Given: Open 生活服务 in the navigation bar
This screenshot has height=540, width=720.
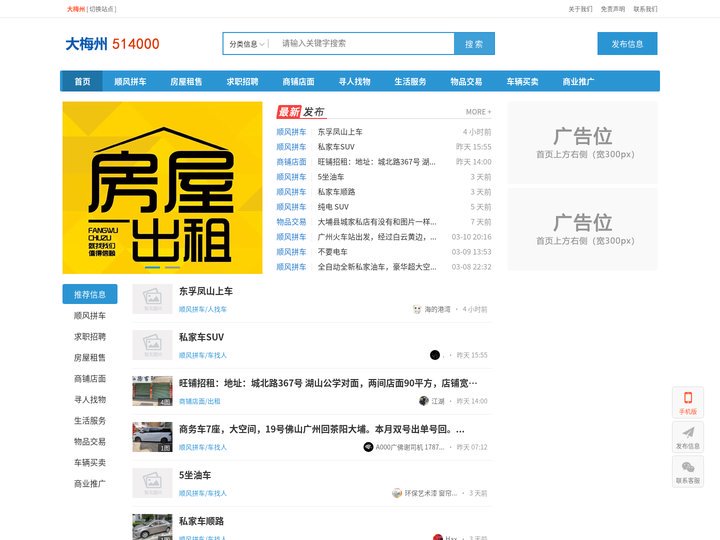Looking at the screenshot, I should coord(410,81).
